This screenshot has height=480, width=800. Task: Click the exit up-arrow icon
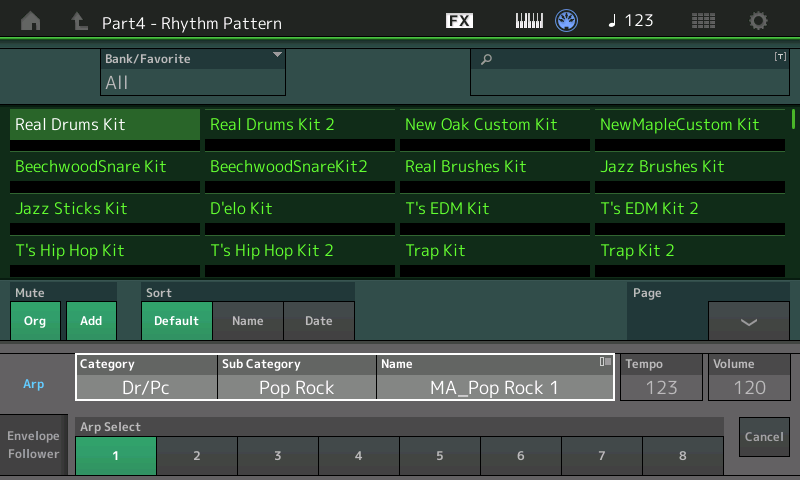(80, 21)
